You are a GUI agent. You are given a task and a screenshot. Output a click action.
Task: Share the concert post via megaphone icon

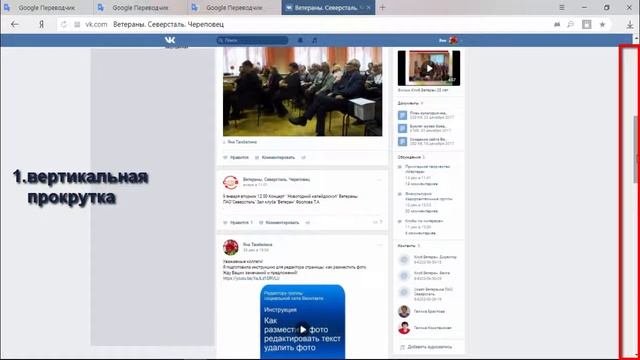pos(308,222)
